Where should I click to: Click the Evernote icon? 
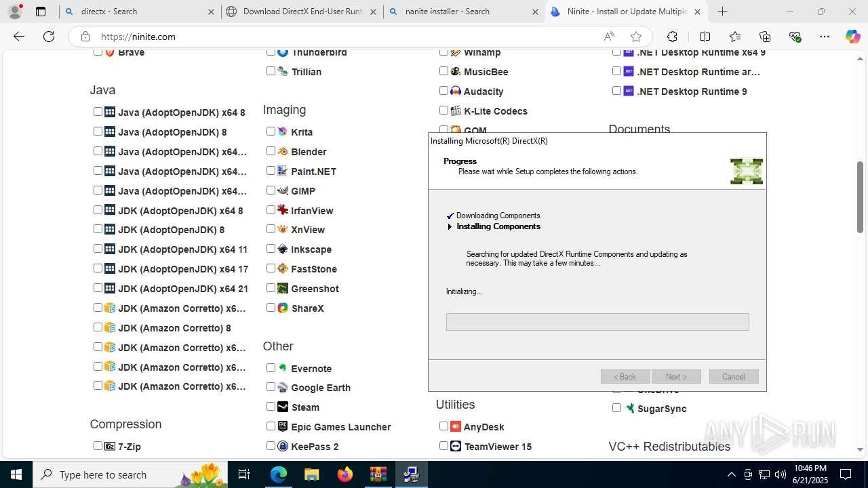tap(283, 368)
